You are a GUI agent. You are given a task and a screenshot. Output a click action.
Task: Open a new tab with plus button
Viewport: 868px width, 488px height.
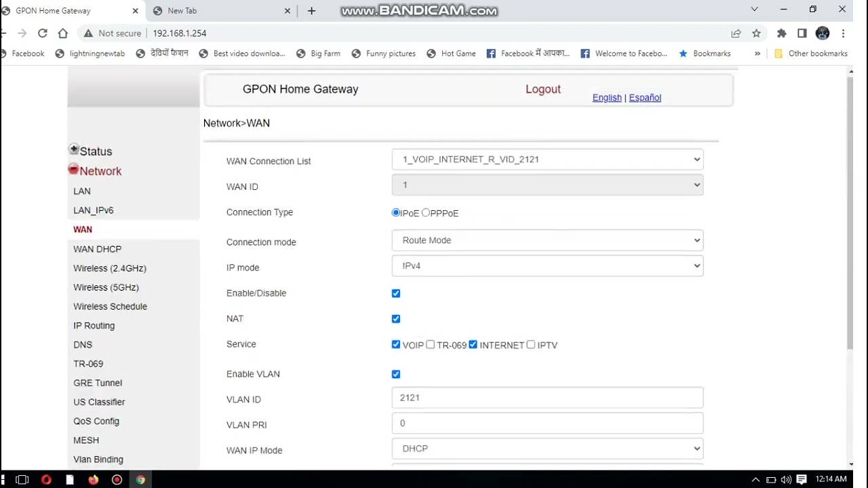(x=311, y=11)
